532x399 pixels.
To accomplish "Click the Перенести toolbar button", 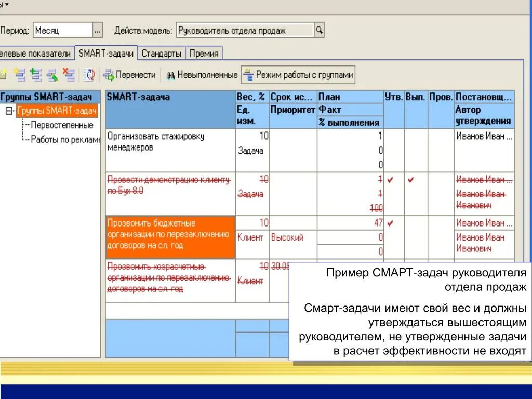I will pyautogui.click(x=129, y=75).
